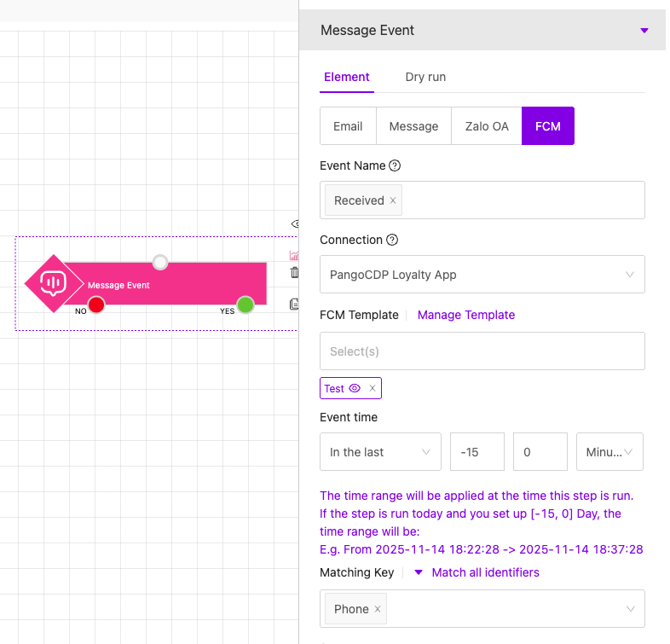The width and height of the screenshot is (670, 644).
Task: Click the red NO output connector
Action: (96, 305)
